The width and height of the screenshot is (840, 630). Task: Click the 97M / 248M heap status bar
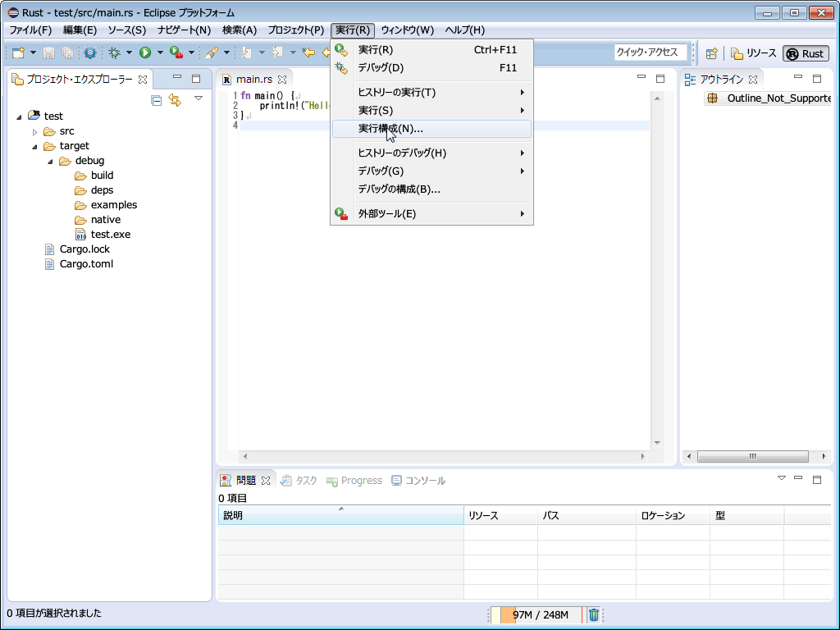(538, 615)
